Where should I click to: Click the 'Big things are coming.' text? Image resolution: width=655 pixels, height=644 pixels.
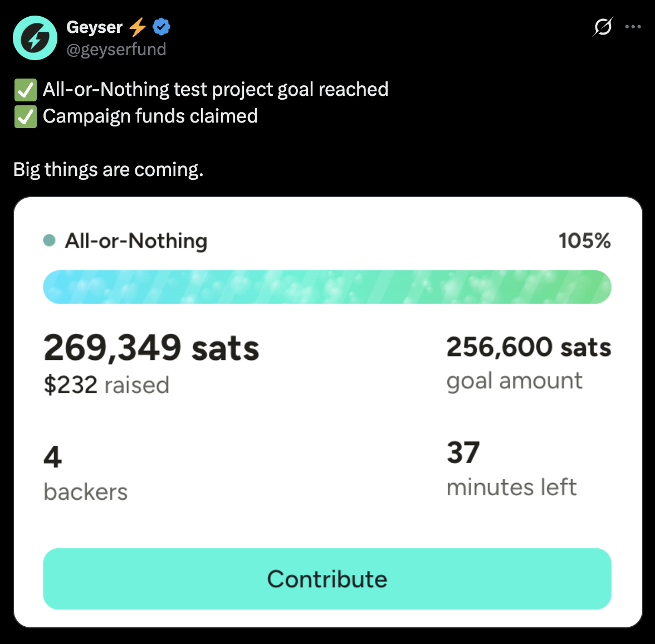click(109, 169)
